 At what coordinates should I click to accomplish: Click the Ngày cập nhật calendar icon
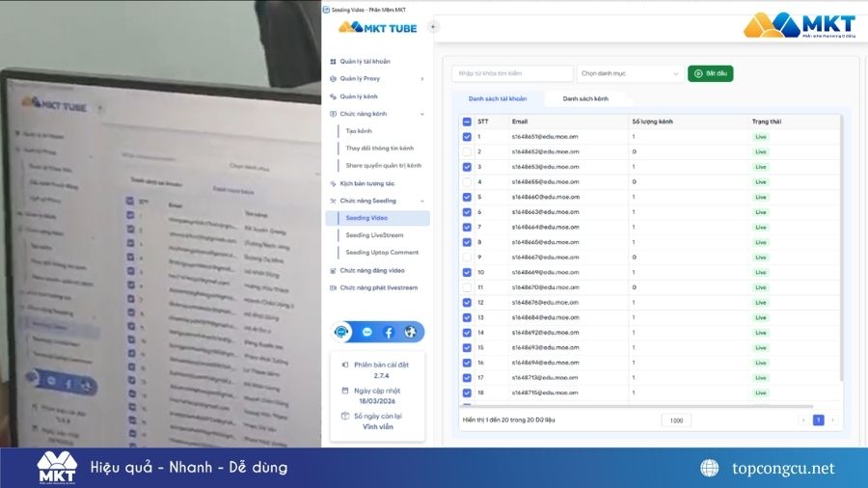click(x=345, y=391)
